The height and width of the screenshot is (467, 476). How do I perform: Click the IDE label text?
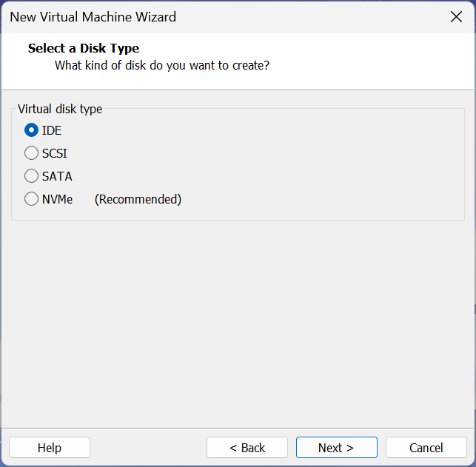click(52, 130)
